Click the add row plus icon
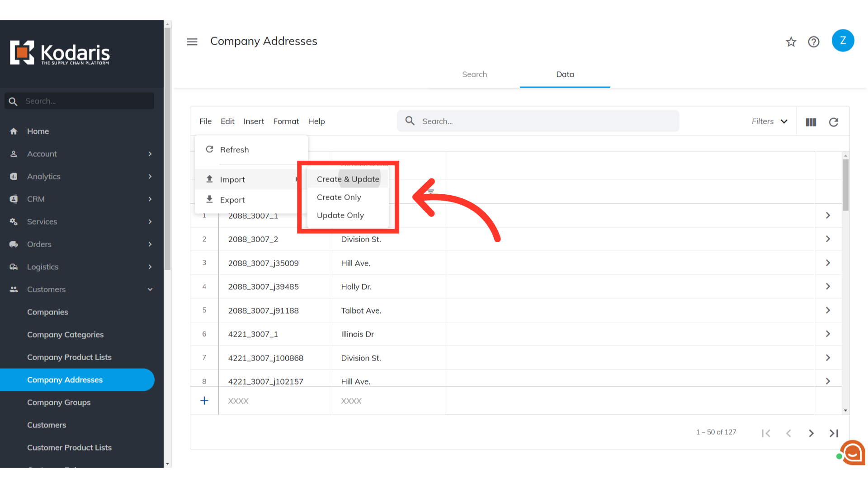Screen dimensions: 868x488 pyautogui.click(x=204, y=401)
